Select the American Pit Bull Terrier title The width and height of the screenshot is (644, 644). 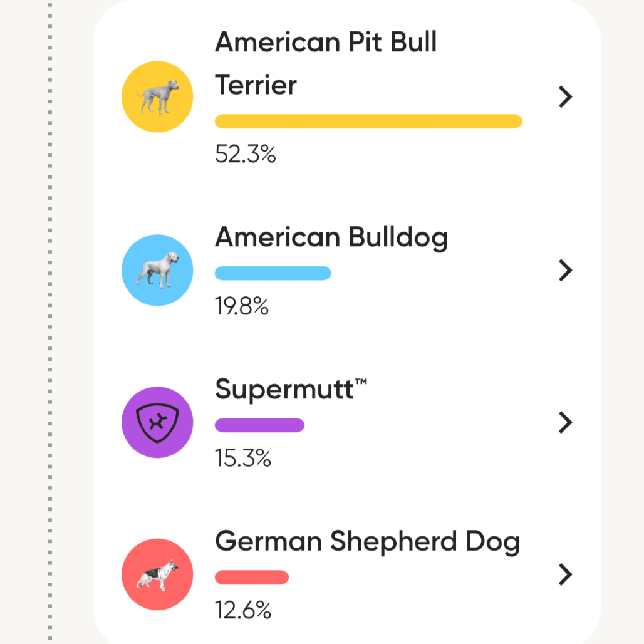(326, 63)
